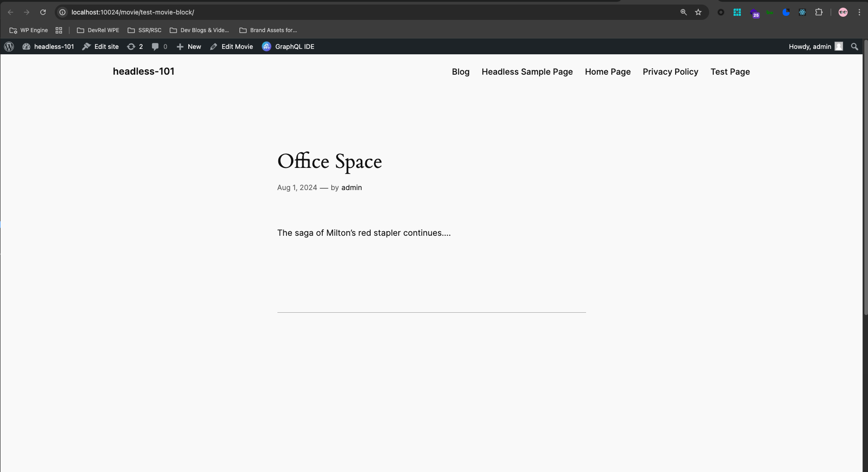Open the Chrome three-dot menu
The image size is (868, 472).
859,12
